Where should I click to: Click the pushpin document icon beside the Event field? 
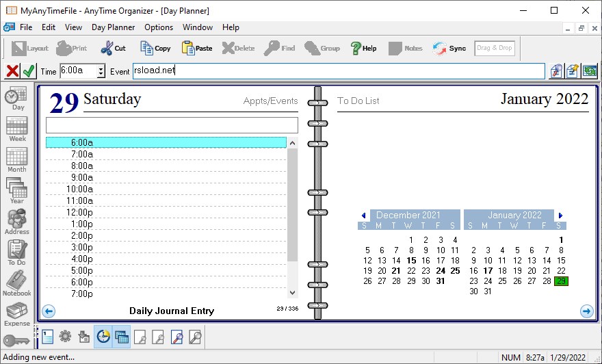(573, 71)
